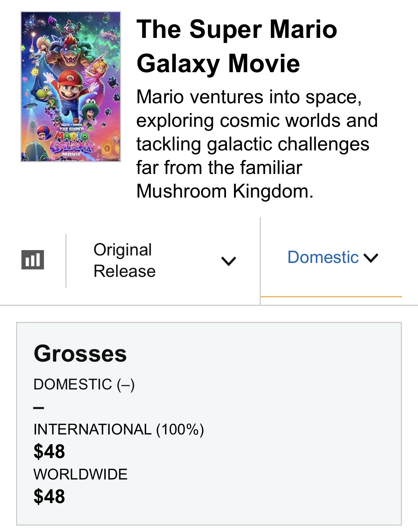The width and height of the screenshot is (418, 532).
Task: Click the movie synopsis paragraph
Action: 257,144
